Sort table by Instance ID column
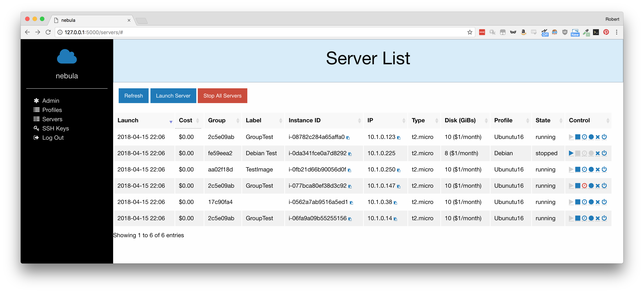644x293 pixels. 324,120
